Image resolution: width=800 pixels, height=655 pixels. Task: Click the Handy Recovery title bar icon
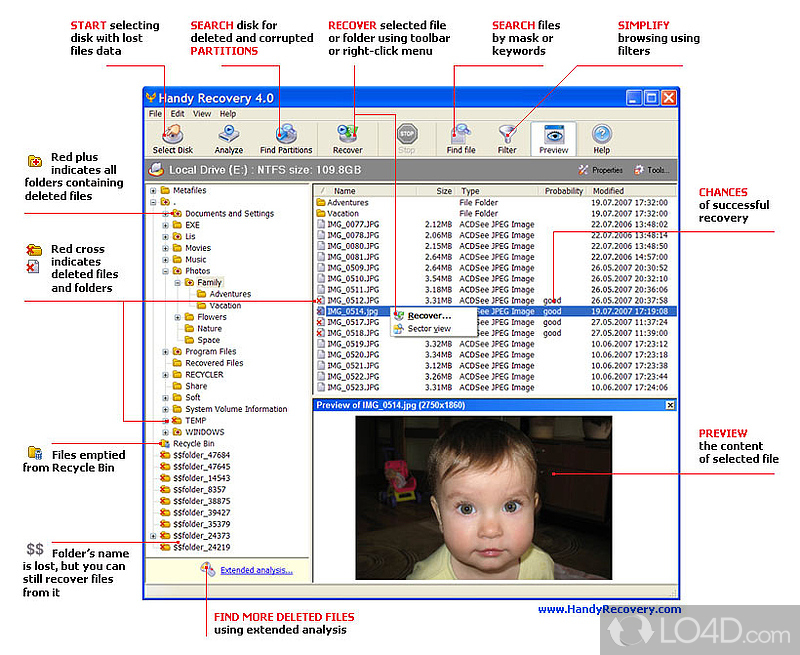tap(151, 97)
